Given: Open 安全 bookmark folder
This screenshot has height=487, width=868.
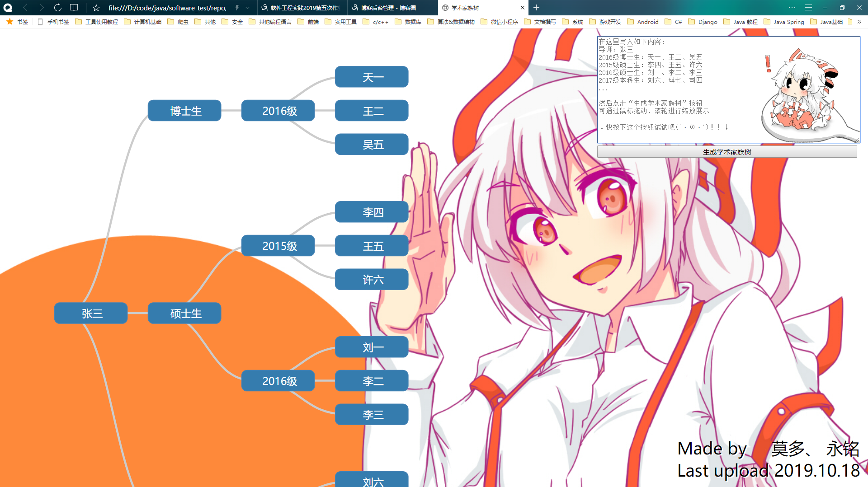Looking at the screenshot, I should pyautogui.click(x=232, y=22).
